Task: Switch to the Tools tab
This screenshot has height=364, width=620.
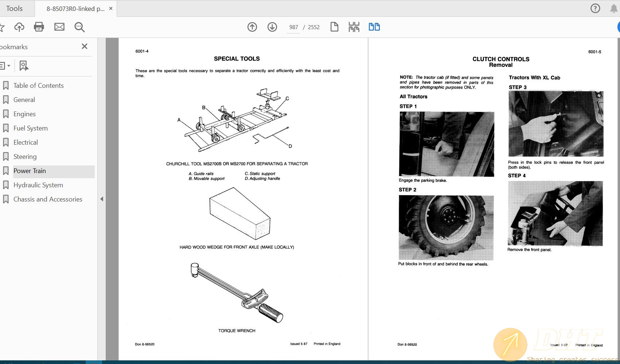Action: click(x=15, y=8)
